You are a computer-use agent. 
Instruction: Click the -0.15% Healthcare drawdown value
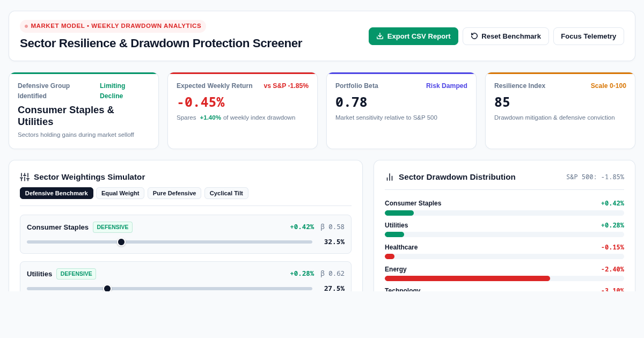(x=612, y=247)
